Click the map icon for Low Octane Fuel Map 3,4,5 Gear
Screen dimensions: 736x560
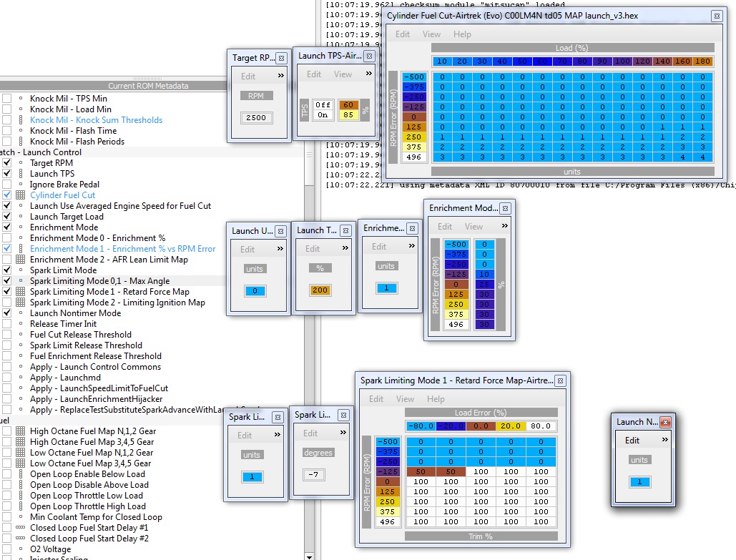(x=20, y=463)
